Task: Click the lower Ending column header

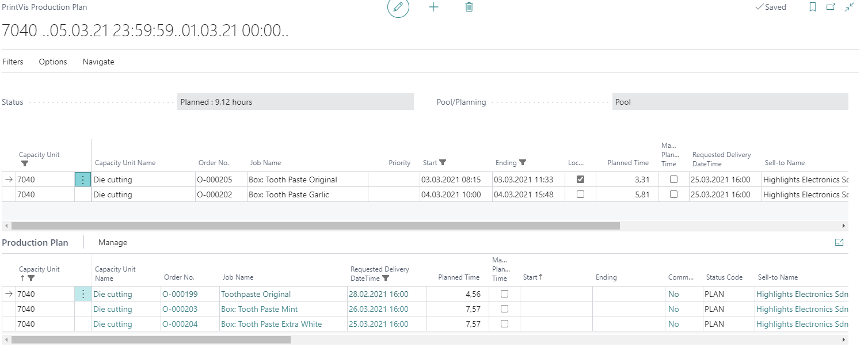Action: click(606, 277)
